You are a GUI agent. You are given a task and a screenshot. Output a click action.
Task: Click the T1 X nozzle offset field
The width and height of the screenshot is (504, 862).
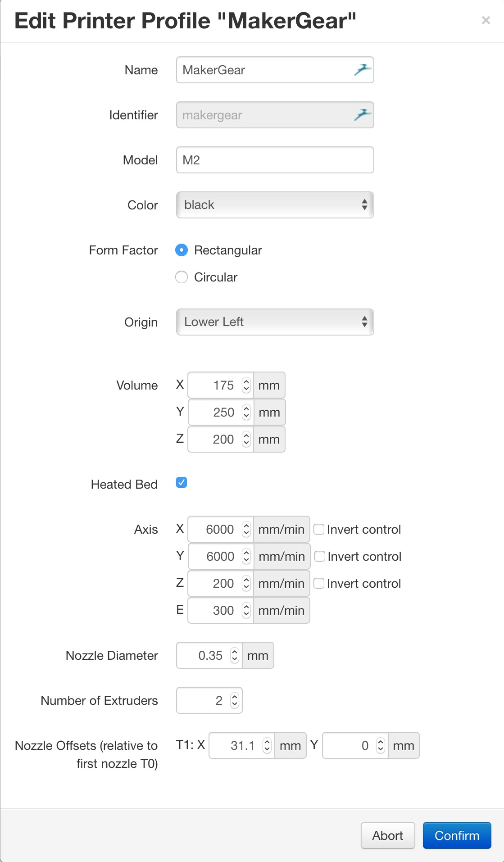[x=236, y=746]
